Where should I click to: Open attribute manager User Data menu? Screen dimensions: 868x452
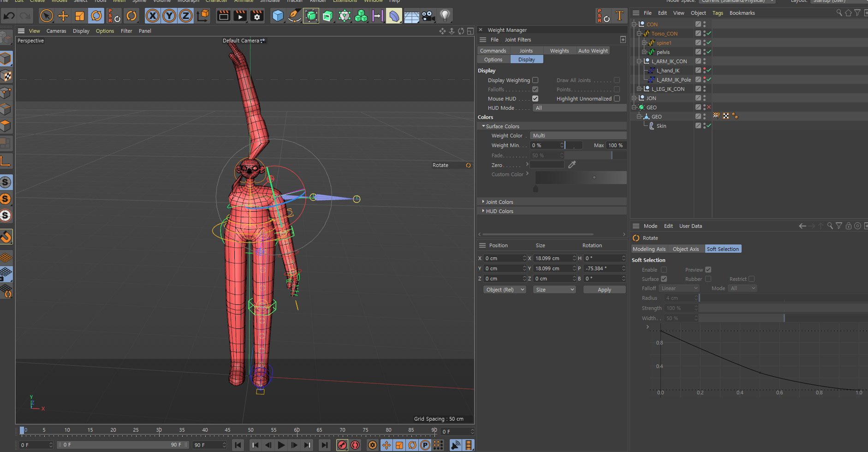click(690, 226)
